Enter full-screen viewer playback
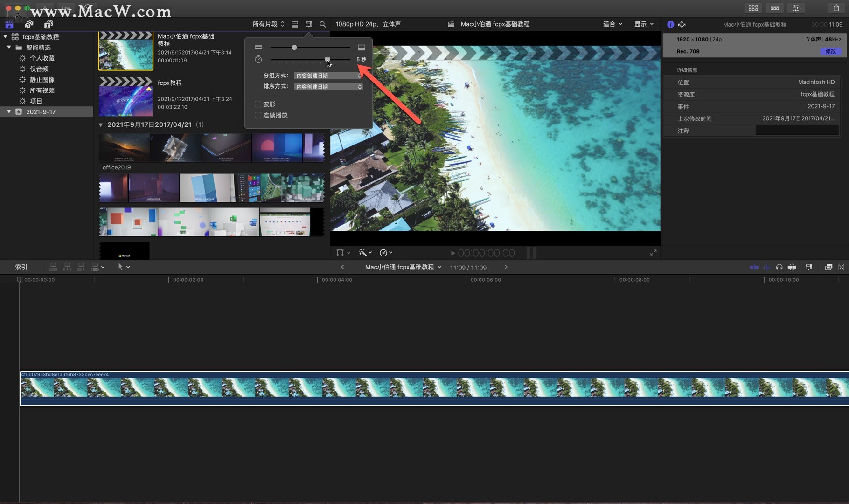The height and width of the screenshot is (504, 849). click(653, 253)
